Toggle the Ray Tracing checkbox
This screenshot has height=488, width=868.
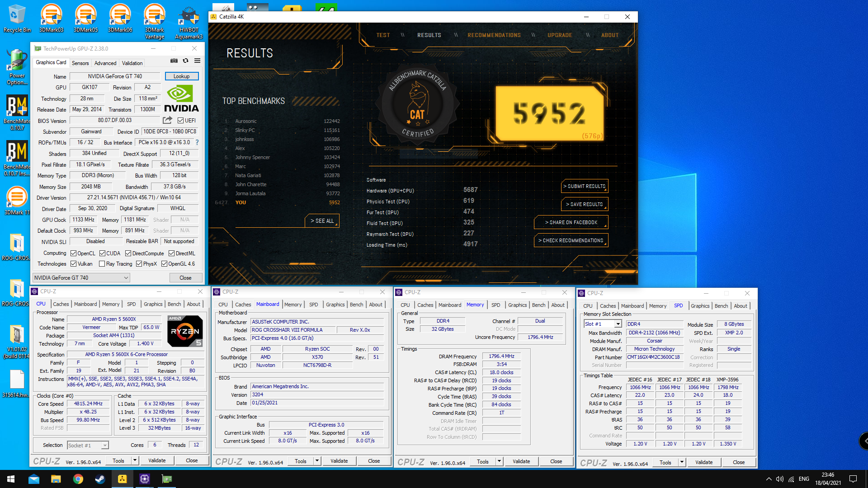tap(102, 264)
